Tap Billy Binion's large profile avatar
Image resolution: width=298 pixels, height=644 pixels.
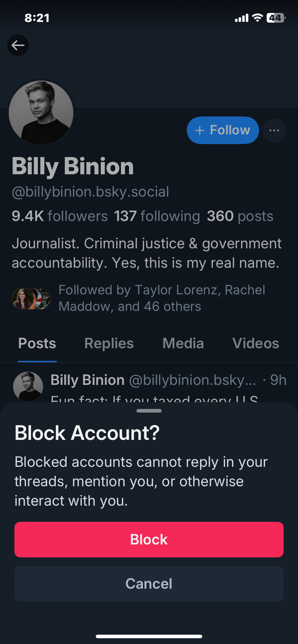coord(41,113)
